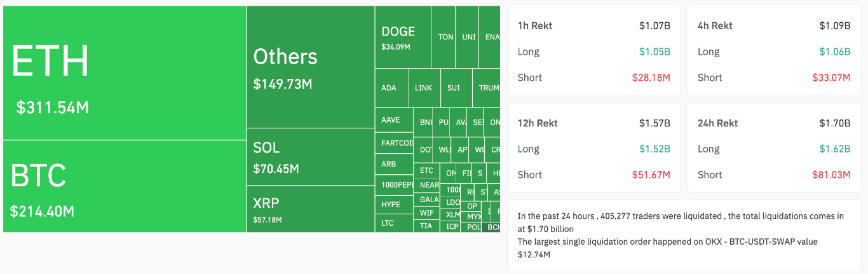Open the Others $149.73M block
The image size is (868, 274).
310,67
